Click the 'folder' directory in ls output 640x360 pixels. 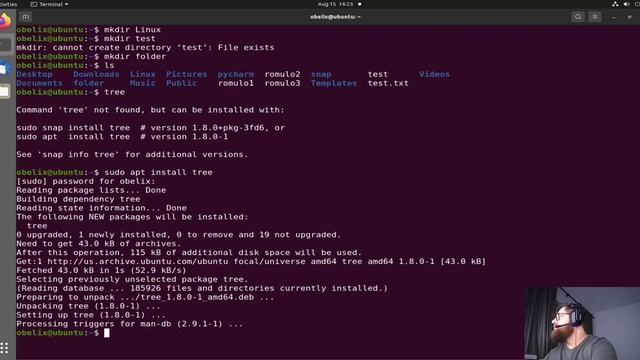point(89,83)
